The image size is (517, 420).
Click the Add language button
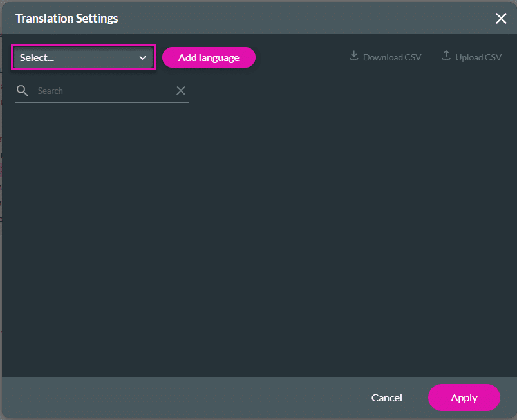209,57
